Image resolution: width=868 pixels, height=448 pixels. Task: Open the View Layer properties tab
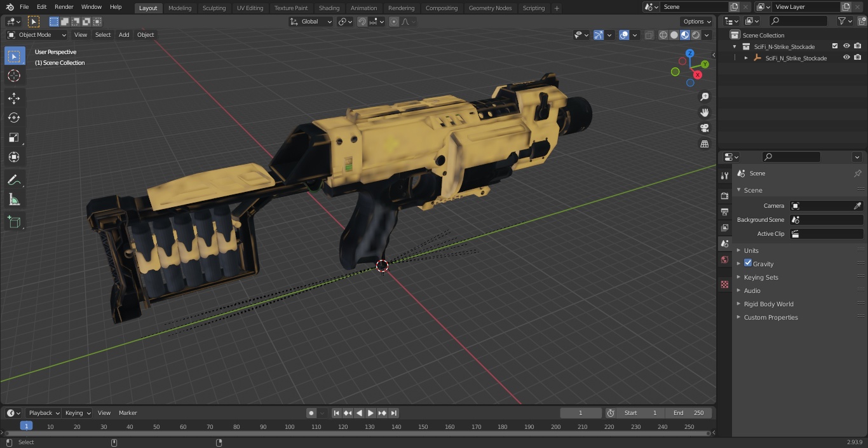(x=724, y=227)
